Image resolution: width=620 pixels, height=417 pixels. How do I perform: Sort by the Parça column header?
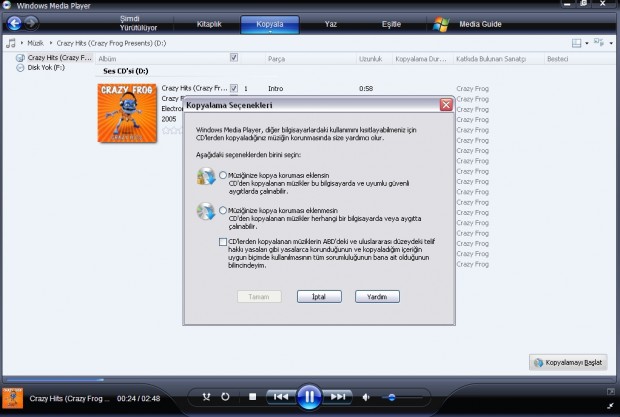(x=276, y=59)
